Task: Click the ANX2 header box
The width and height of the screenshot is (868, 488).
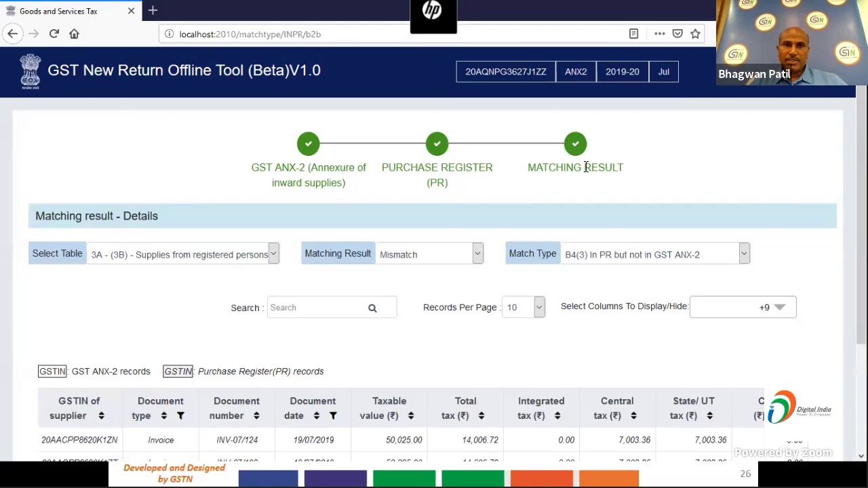Action: tap(576, 72)
